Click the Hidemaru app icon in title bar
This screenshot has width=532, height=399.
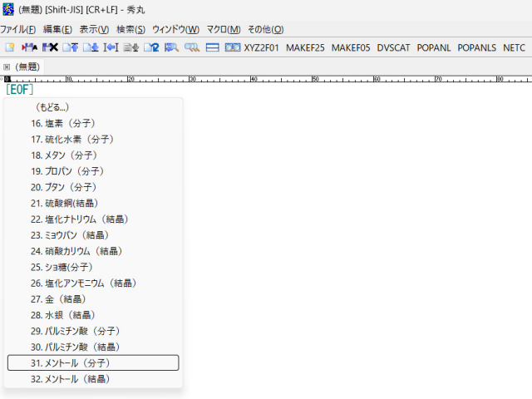pyautogui.click(x=7, y=8)
